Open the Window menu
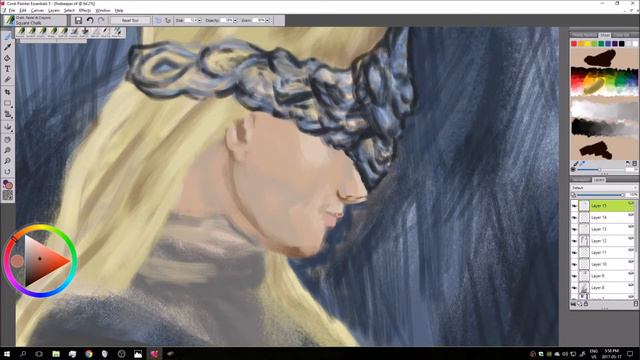This screenshot has height=360, width=640. coord(102,10)
